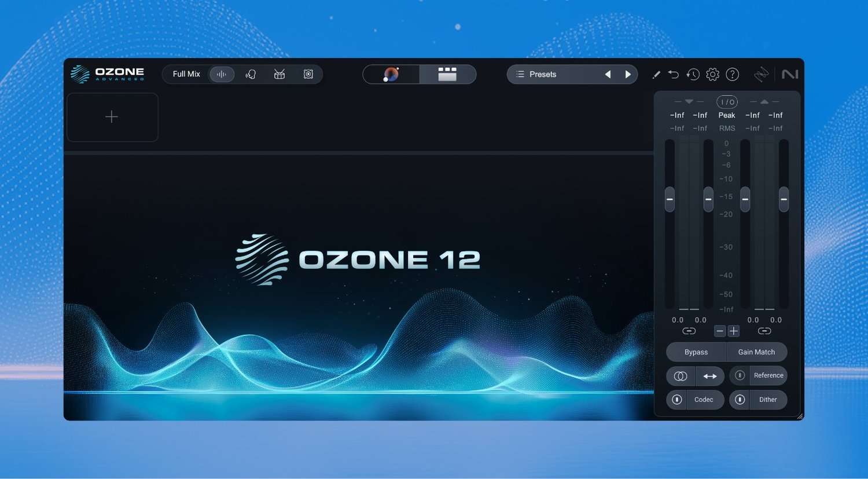
Task: Select the Full Mix waveform focus icon
Action: pyautogui.click(x=222, y=74)
